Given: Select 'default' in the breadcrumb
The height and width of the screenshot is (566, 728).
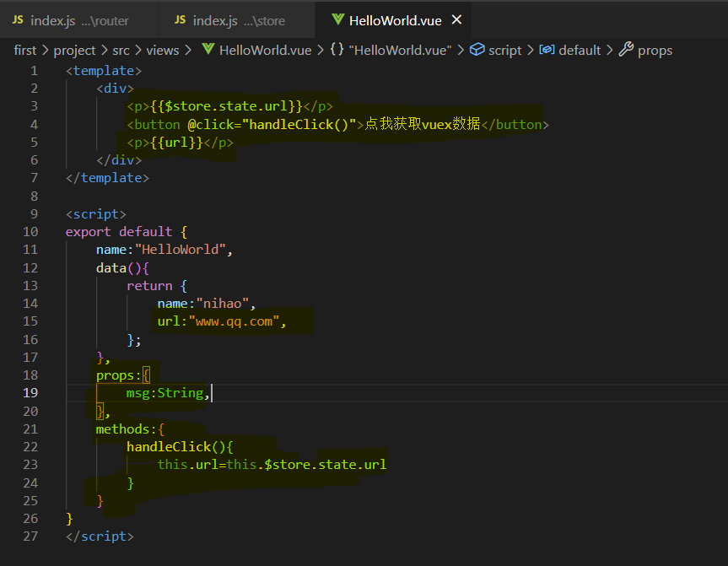Looking at the screenshot, I should pos(580,50).
